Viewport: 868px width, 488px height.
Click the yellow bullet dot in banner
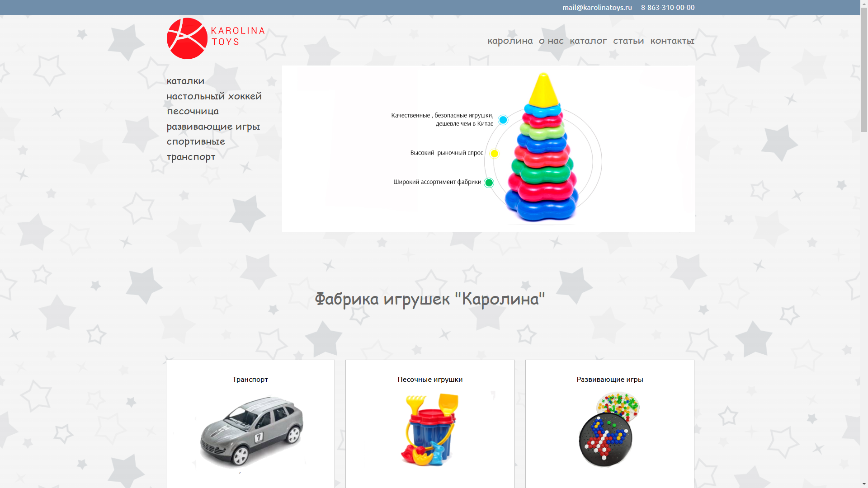point(494,154)
